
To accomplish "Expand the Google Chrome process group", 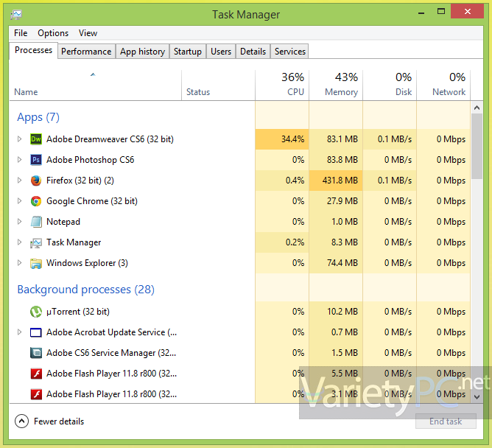I will point(19,201).
